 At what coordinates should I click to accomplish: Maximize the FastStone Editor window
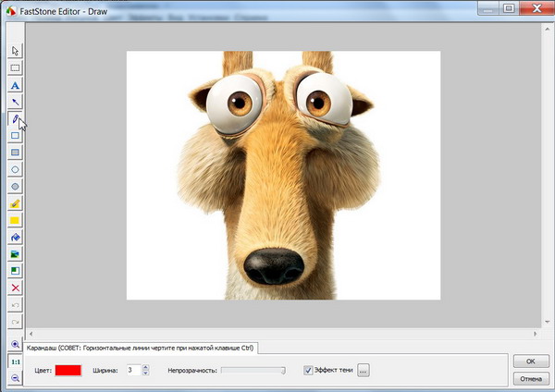509,8
